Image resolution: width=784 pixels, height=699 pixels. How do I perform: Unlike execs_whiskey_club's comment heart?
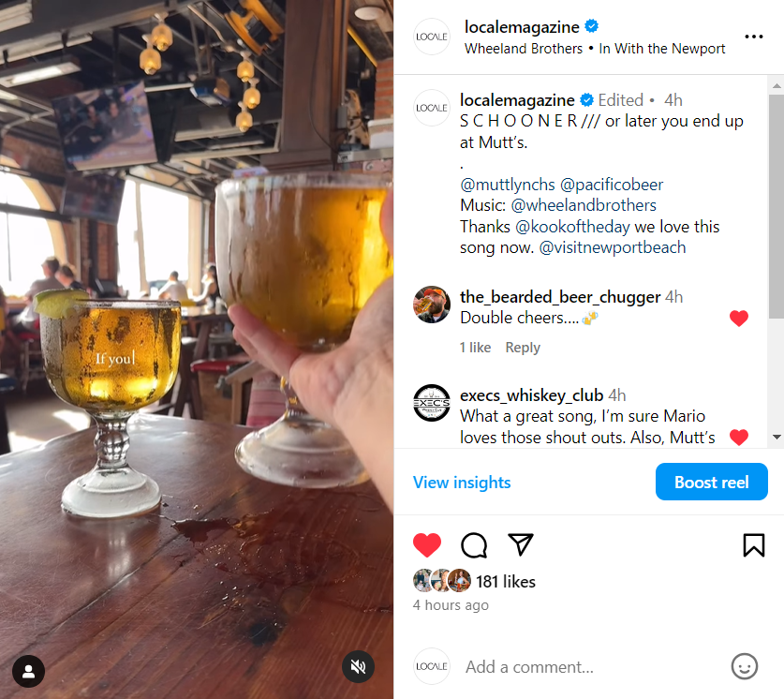point(738,437)
